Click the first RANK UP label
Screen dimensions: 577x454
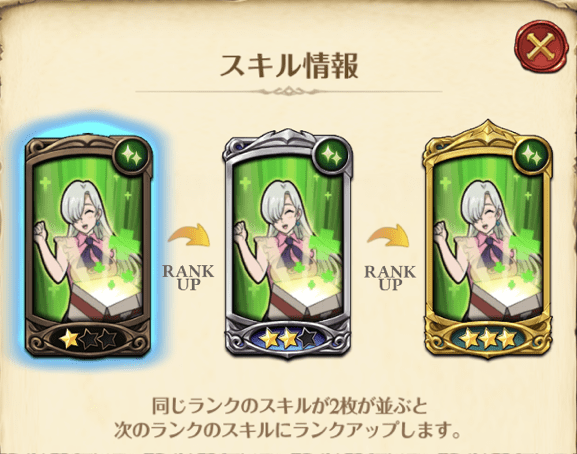tap(188, 277)
